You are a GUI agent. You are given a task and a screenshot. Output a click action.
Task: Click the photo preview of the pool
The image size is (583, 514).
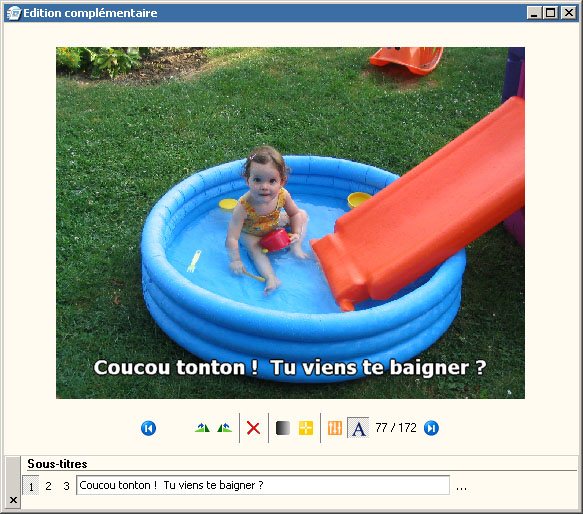coord(290,223)
